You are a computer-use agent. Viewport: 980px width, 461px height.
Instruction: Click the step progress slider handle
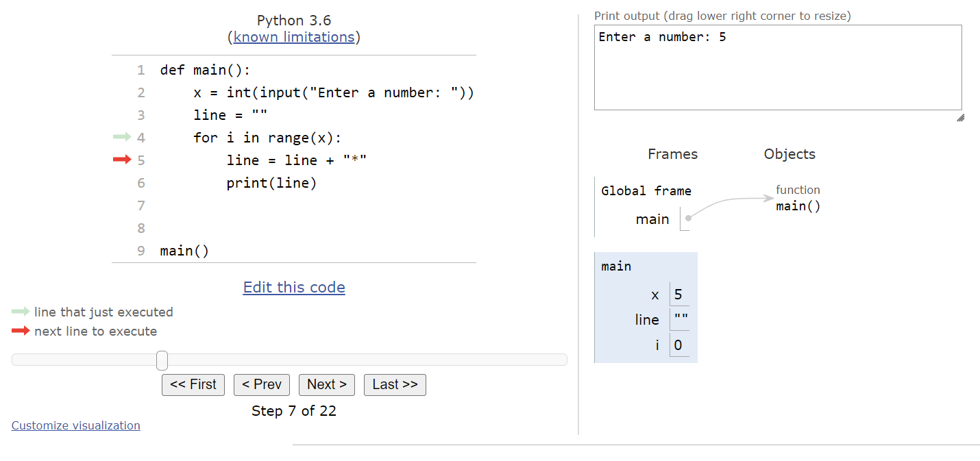[x=161, y=360]
